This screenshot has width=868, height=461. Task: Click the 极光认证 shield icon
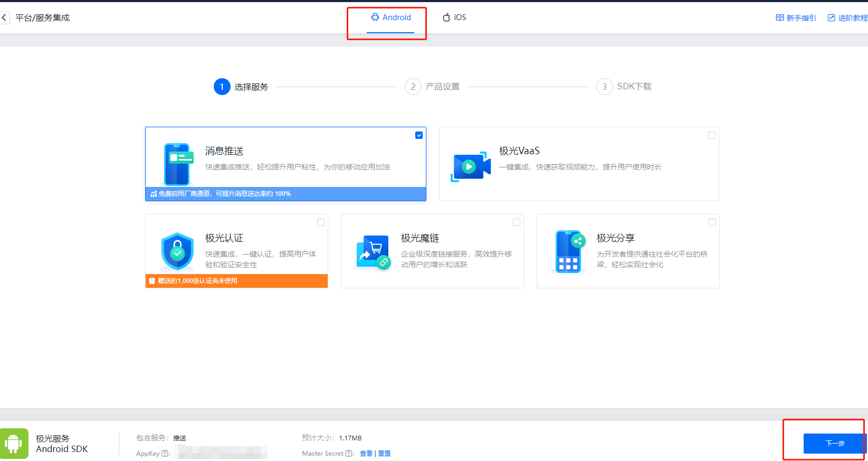point(177,251)
